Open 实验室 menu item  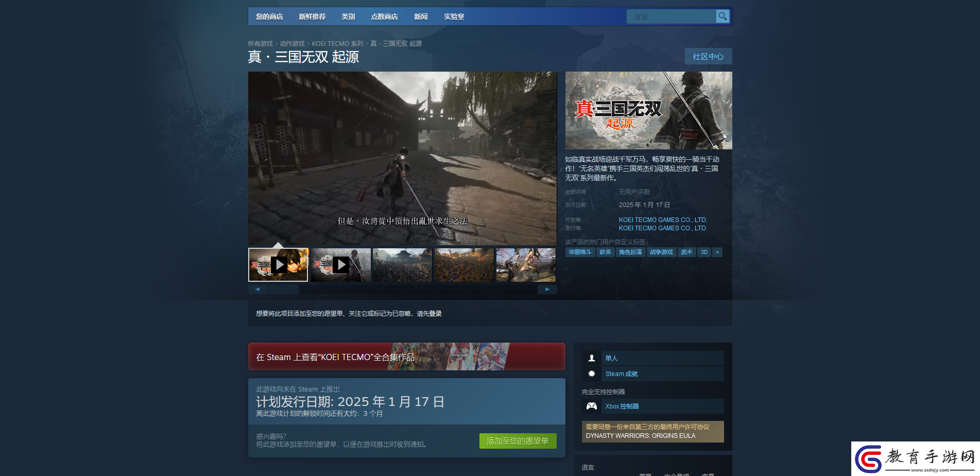pyautogui.click(x=454, y=16)
